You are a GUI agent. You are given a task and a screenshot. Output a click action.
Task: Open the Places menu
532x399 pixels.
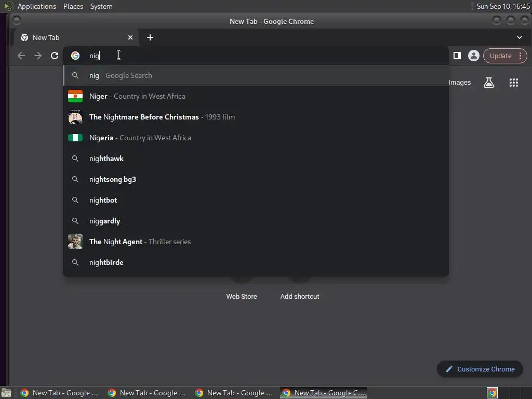click(x=73, y=6)
